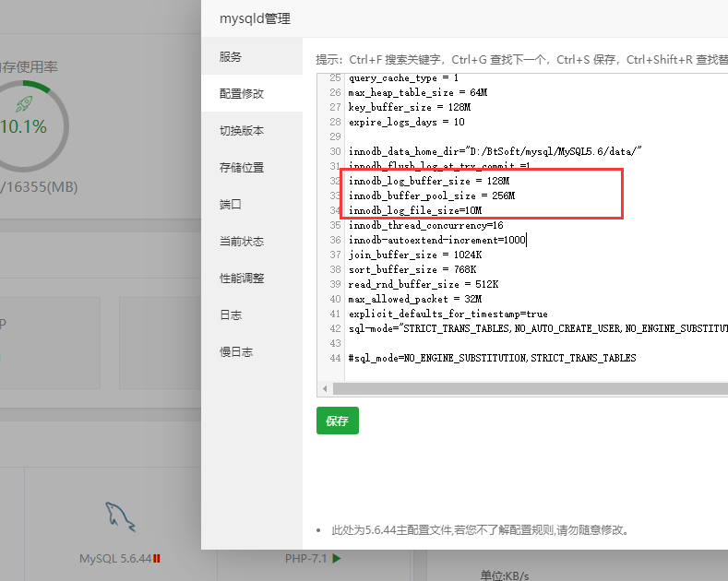Click the green PHP-7.1 running arrow

(337, 558)
